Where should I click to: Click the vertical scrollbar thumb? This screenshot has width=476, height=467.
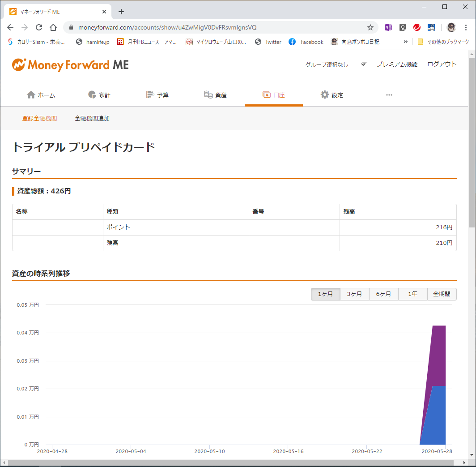(472, 142)
